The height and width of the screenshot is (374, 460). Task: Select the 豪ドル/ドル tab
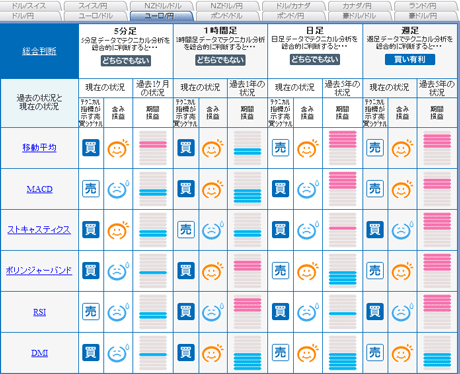pyautogui.click(x=360, y=16)
